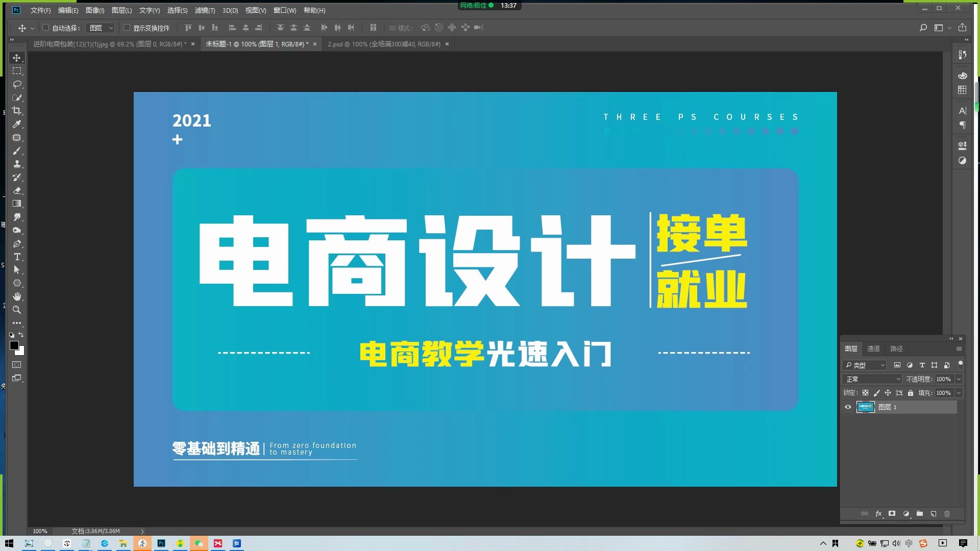Viewport: 980px width, 551px height.
Task: Add a layer mask from Layers panel
Action: point(892,514)
